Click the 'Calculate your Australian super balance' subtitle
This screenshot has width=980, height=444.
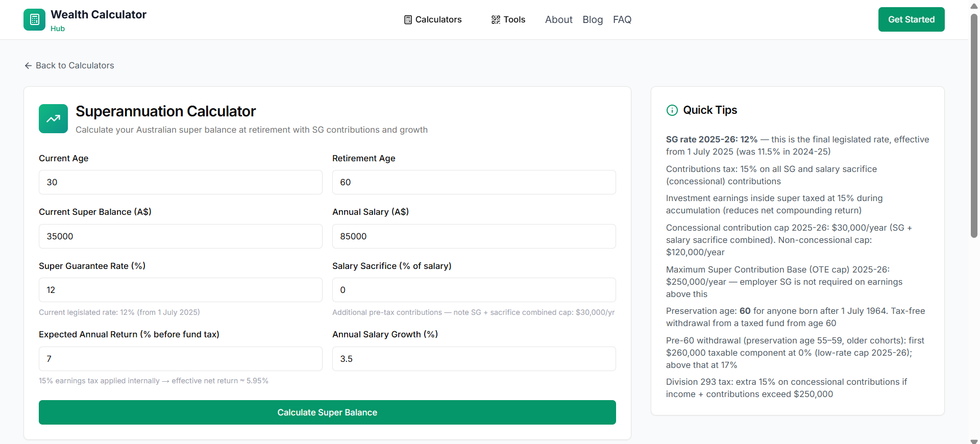252,130
